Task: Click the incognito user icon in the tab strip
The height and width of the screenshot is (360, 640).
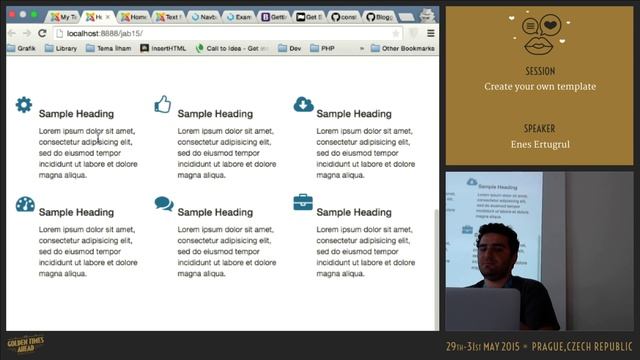Action: (427, 15)
